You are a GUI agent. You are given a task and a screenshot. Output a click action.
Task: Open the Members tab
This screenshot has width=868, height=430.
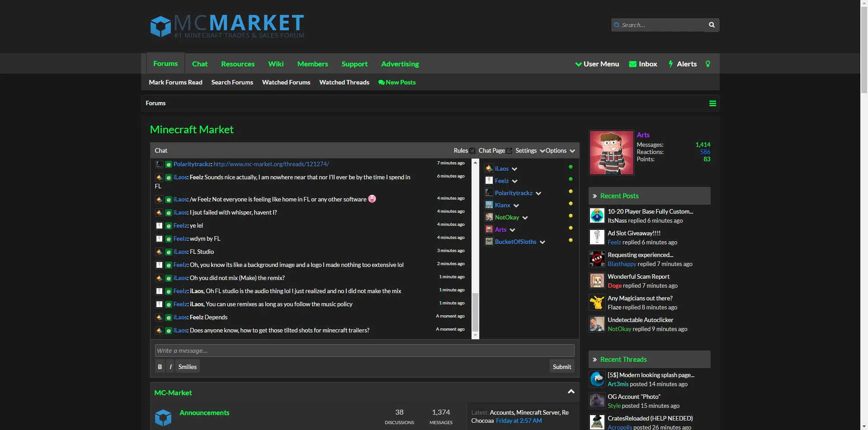(x=313, y=64)
